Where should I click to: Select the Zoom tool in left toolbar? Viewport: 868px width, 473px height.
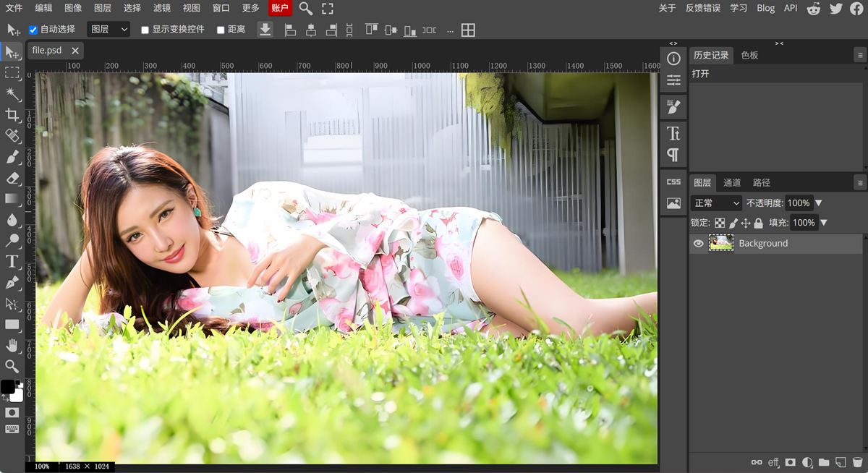click(x=12, y=366)
